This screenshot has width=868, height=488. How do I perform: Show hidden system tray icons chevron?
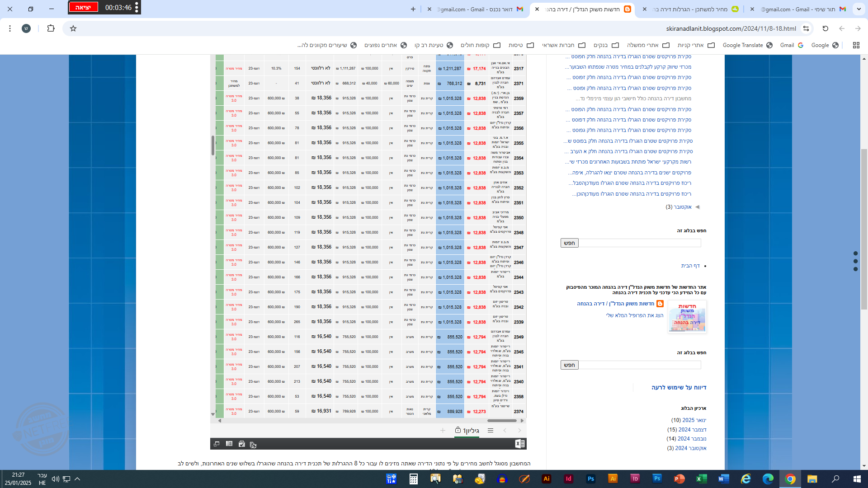pyautogui.click(x=77, y=479)
